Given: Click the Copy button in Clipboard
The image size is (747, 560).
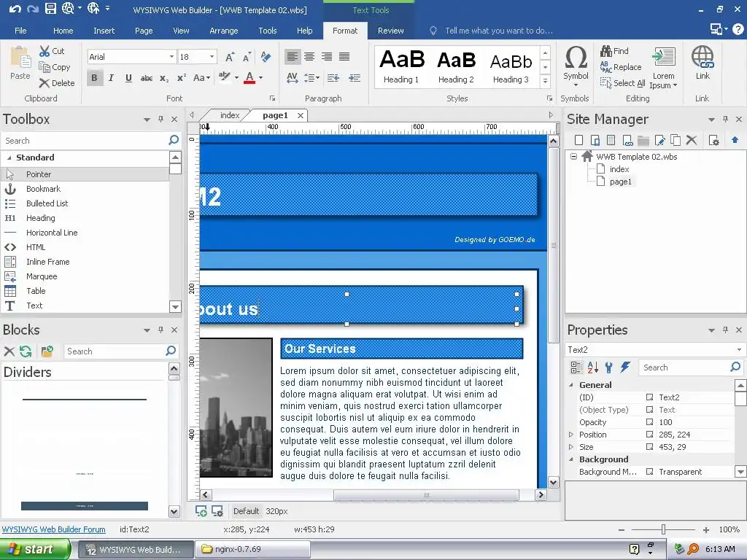Looking at the screenshot, I should (x=54, y=67).
